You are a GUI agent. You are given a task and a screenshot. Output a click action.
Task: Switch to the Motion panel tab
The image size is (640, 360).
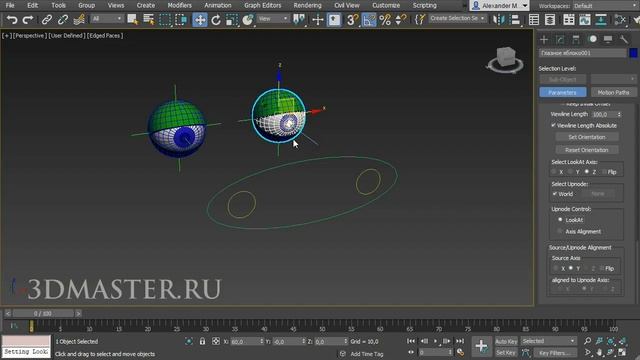(592, 39)
